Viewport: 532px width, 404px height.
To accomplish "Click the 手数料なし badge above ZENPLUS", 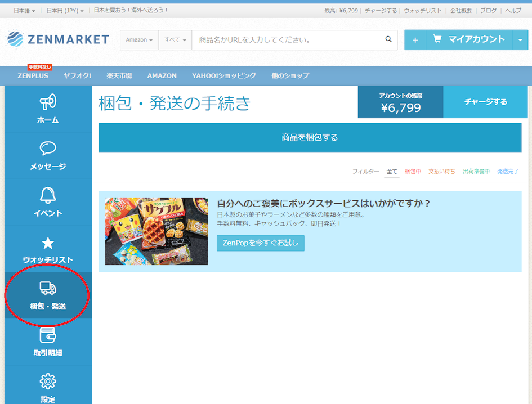I will click(40, 67).
